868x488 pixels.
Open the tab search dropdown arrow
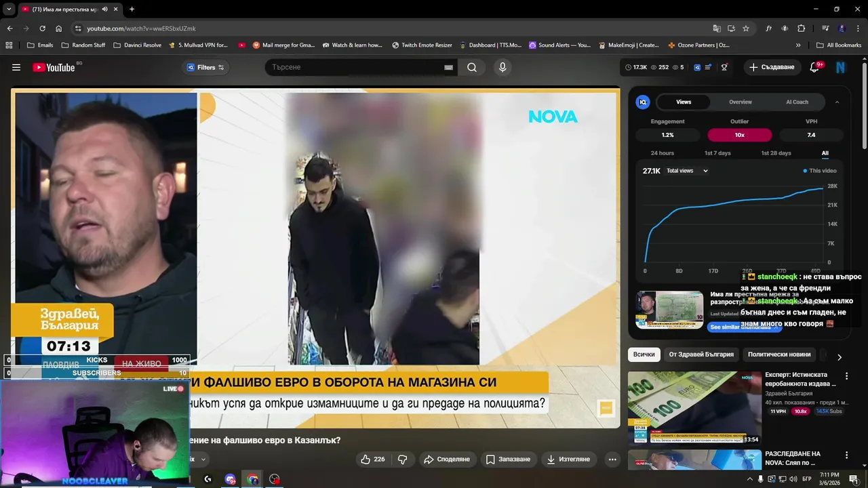[9, 9]
